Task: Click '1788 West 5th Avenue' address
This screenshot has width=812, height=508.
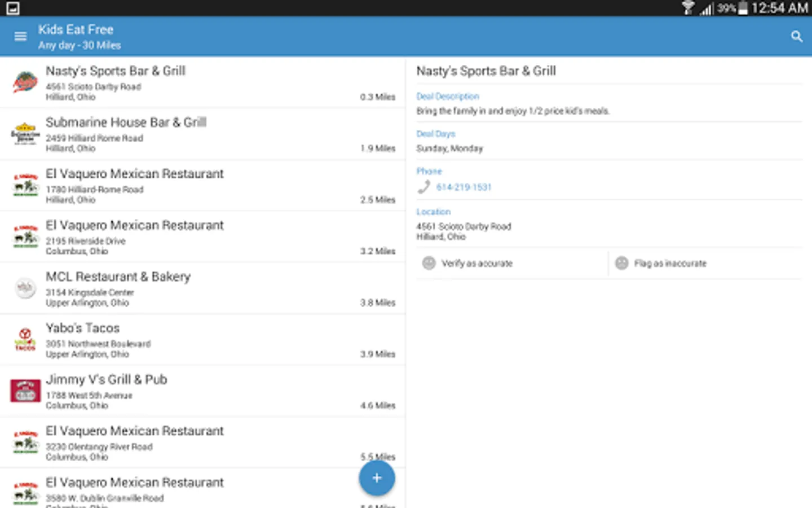Action: click(x=89, y=395)
